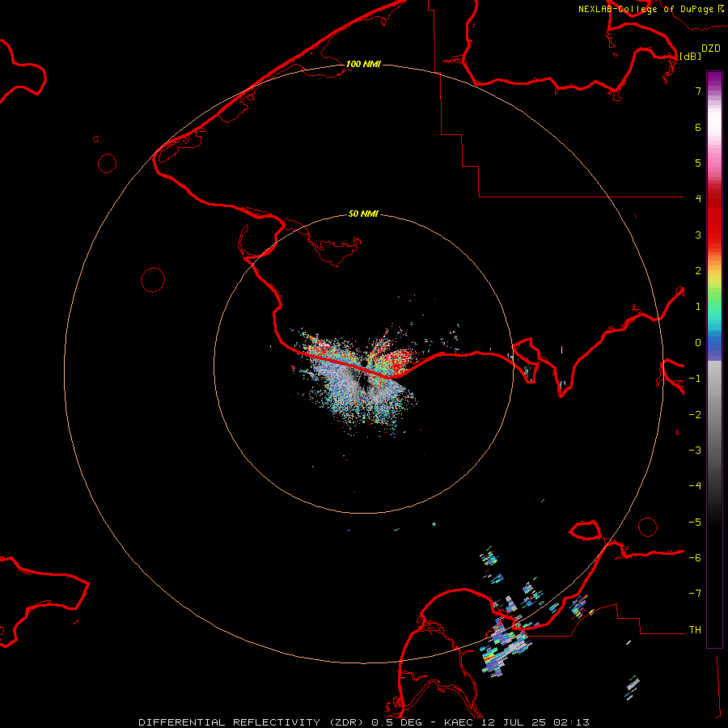Click the [dB] units label
The width and height of the screenshot is (728, 728).
[x=690, y=56]
